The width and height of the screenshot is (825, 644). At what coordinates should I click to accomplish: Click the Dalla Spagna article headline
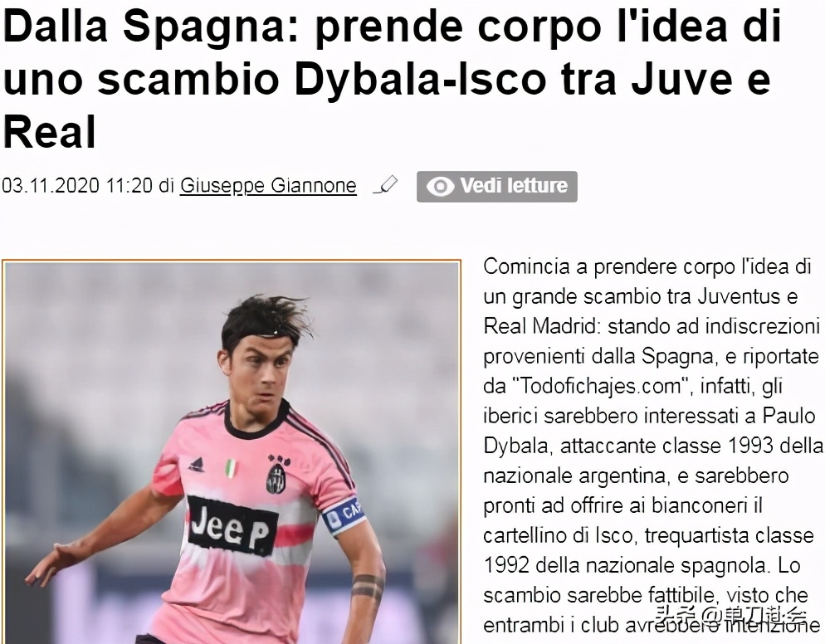coord(392,79)
